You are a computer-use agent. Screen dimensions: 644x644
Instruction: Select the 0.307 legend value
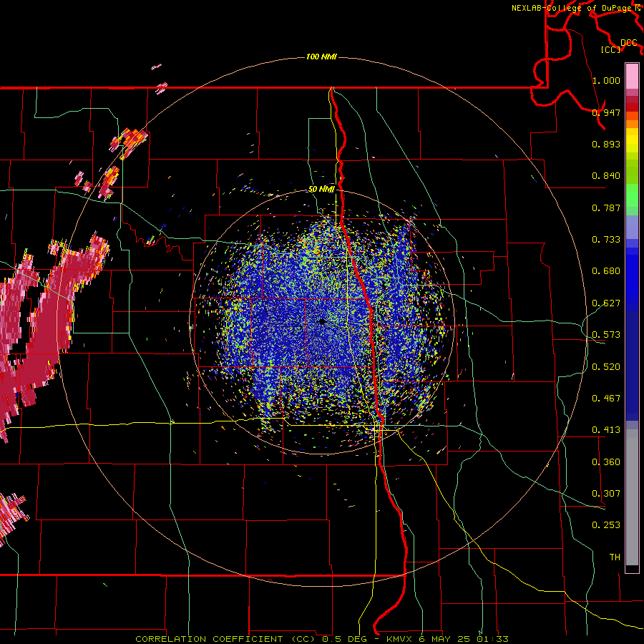pos(606,494)
